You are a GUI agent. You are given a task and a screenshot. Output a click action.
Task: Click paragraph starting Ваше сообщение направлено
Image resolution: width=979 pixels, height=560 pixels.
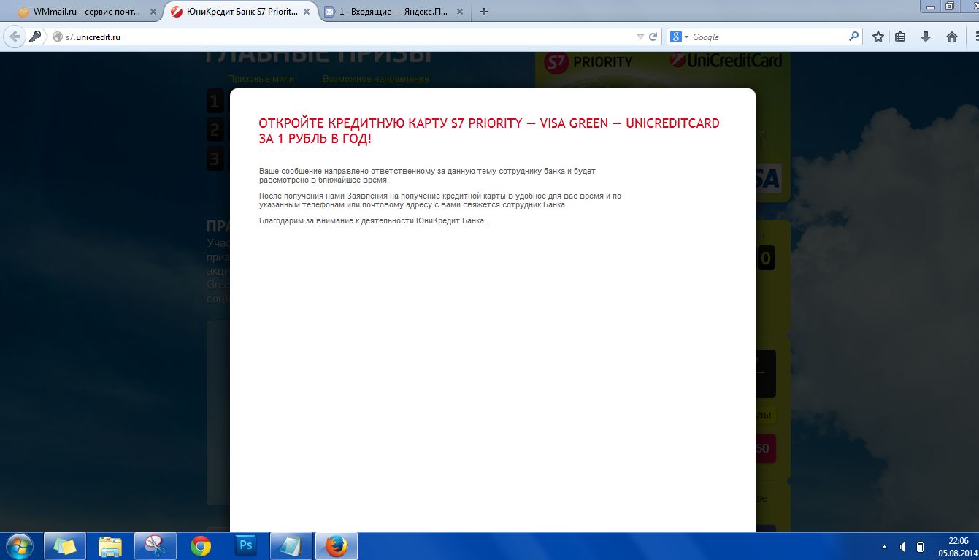click(x=427, y=175)
